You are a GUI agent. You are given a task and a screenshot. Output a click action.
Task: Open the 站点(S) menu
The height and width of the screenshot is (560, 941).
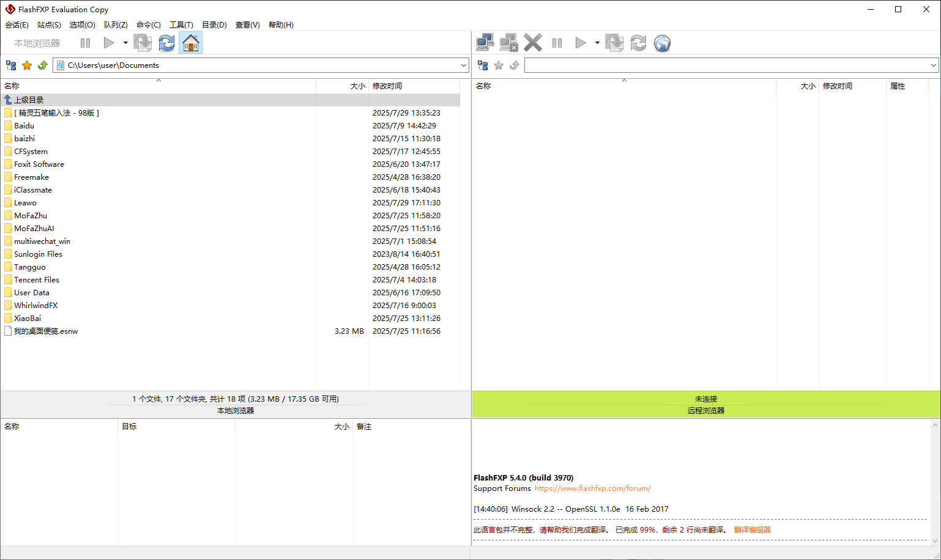49,25
